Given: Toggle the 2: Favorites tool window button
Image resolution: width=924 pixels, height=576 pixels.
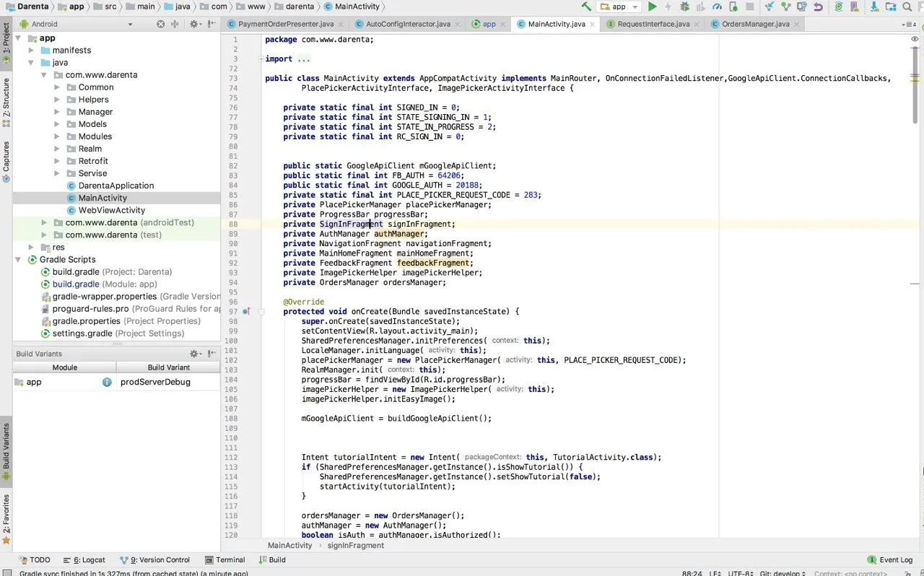Looking at the screenshot, I should 6,520.
